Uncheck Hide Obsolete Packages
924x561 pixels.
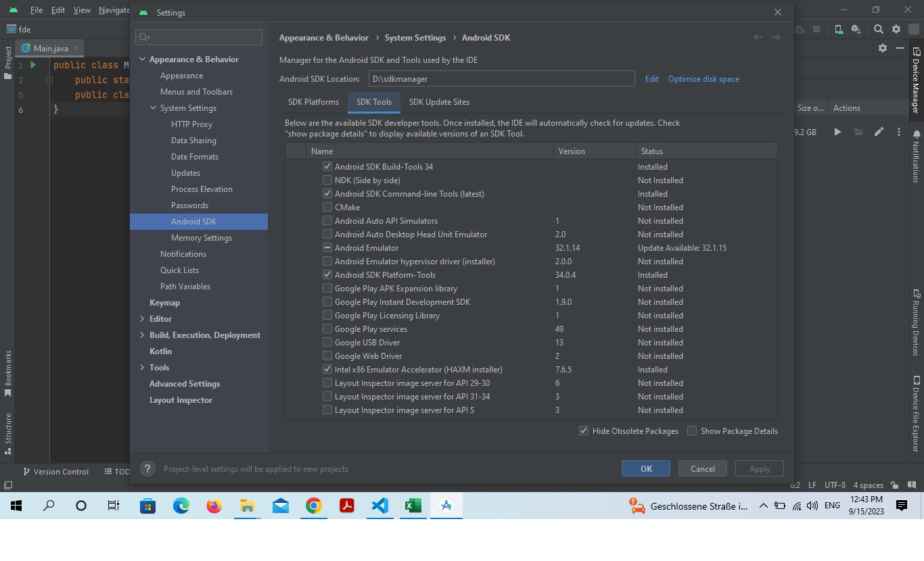coord(584,431)
